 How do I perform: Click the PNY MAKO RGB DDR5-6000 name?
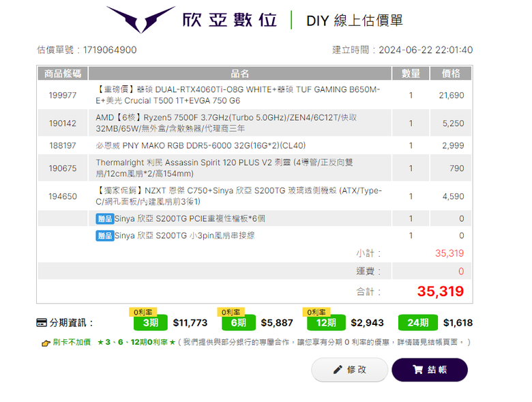coord(201,145)
